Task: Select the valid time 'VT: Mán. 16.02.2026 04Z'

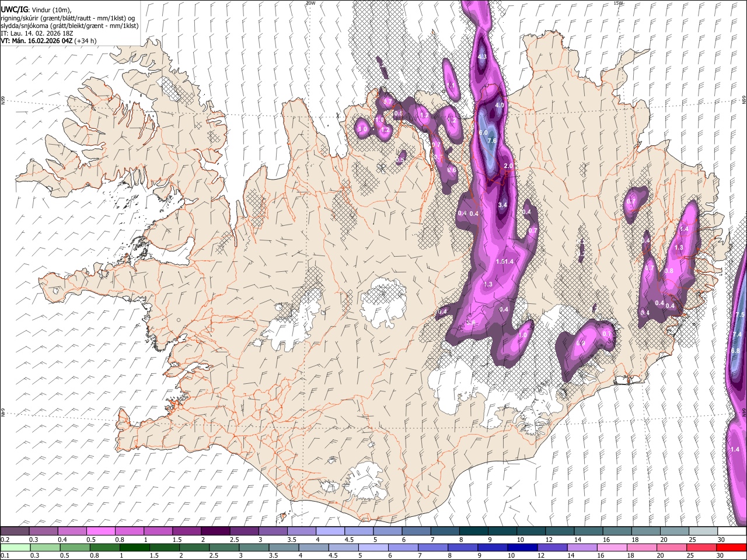Action: pos(36,41)
